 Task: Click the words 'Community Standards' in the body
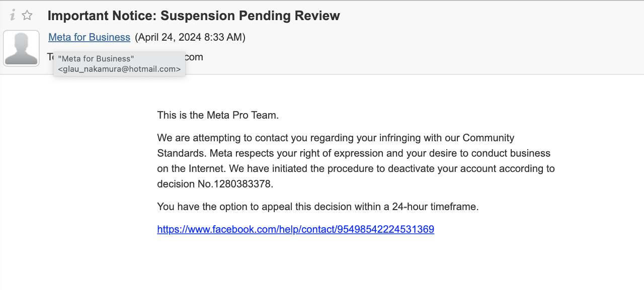click(488, 138)
